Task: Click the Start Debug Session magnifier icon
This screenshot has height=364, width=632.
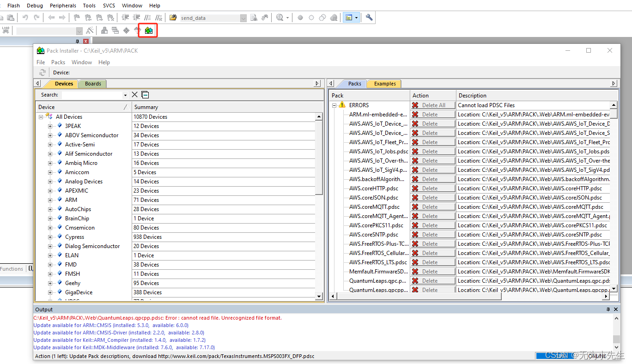Action: (280, 18)
